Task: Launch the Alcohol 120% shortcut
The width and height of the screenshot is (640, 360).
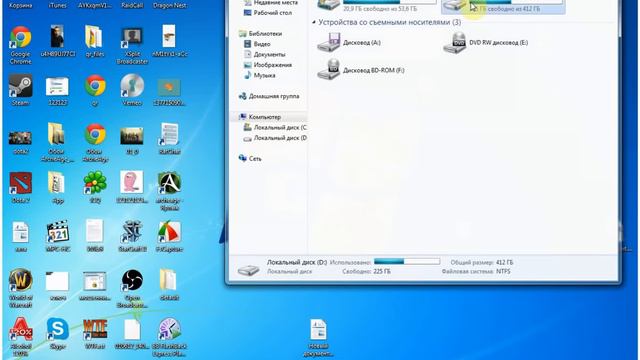Action: [x=20, y=337]
